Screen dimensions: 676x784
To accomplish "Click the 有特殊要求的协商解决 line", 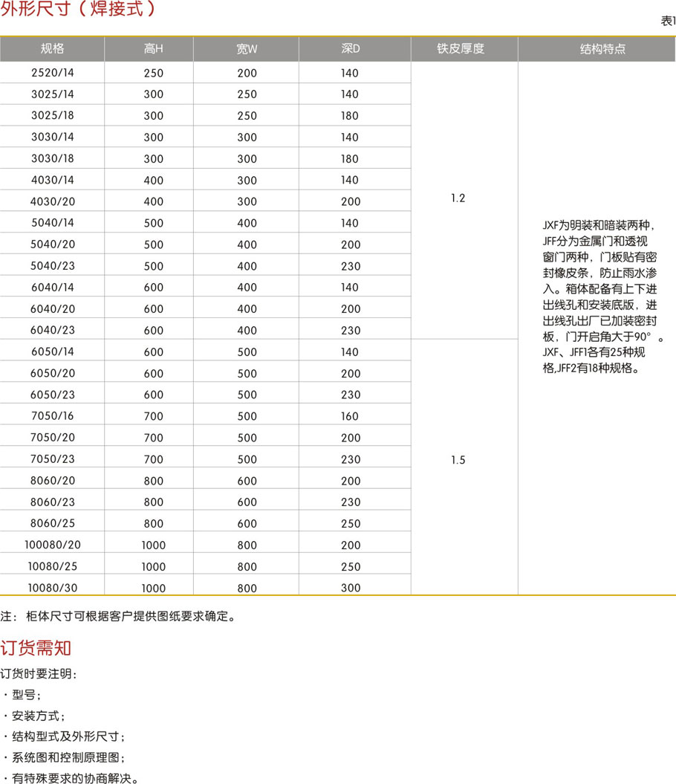I will click(x=74, y=779).
